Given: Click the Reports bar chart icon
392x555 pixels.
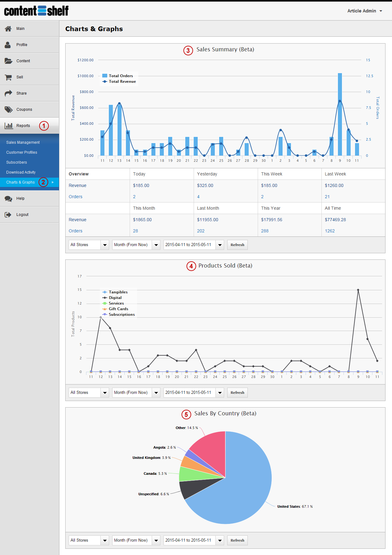Looking at the screenshot, I should coord(9,126).
